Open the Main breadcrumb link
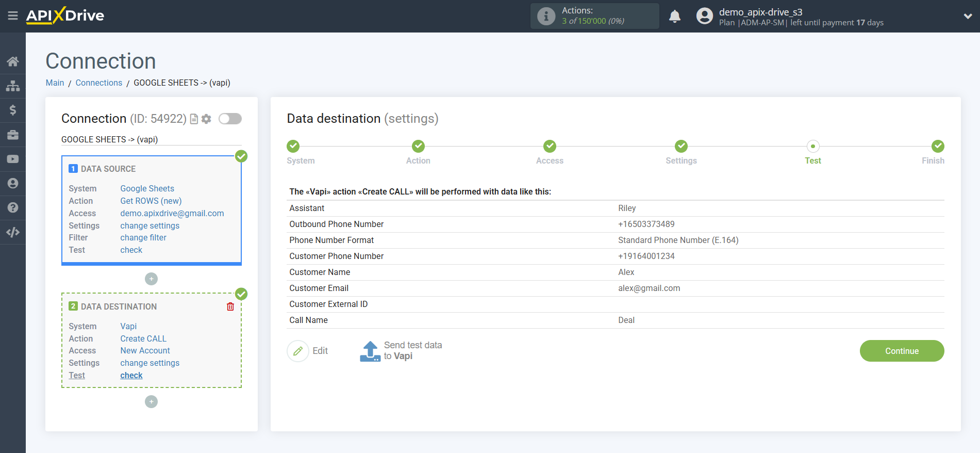 pyautogui.click(x=55, y=83)
